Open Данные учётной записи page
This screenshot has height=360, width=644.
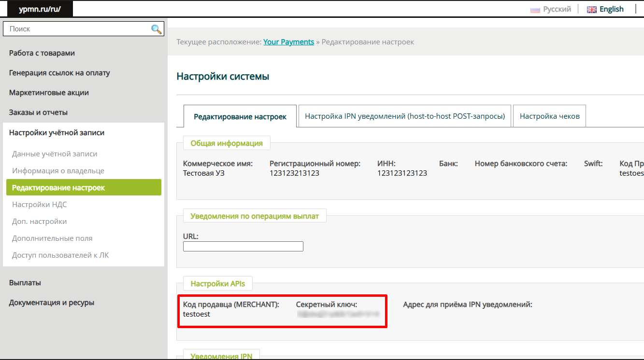55,154
